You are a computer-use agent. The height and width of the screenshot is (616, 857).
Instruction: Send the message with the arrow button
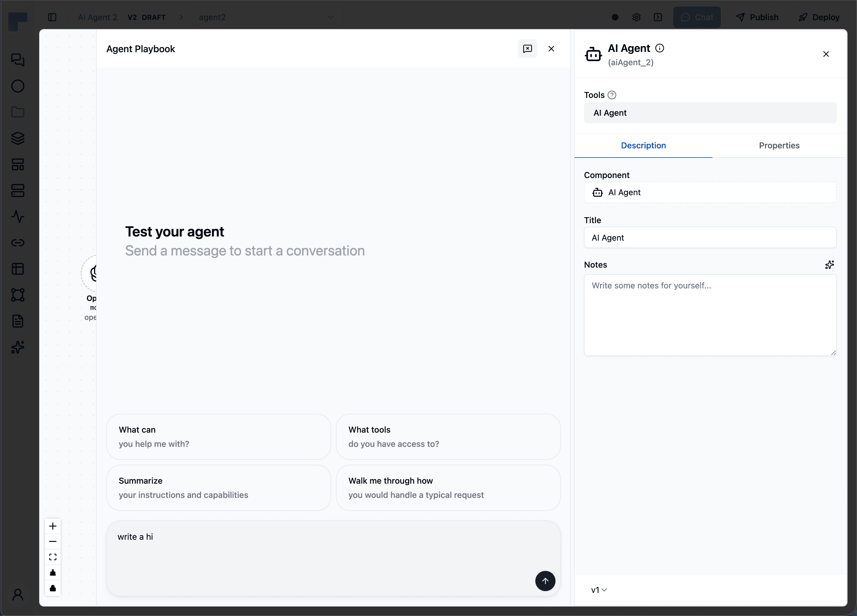pyautogui.click(x=545, y=581)
